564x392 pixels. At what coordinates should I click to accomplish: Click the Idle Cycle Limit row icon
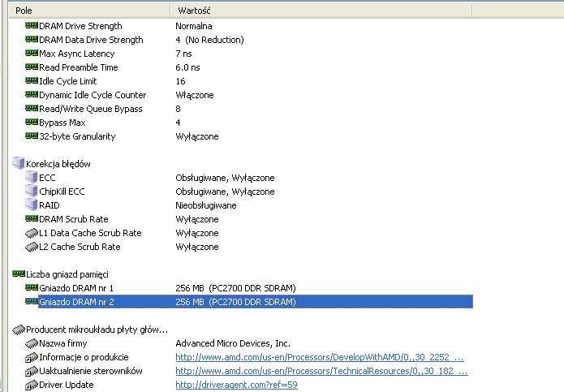[x=32, y=80]
